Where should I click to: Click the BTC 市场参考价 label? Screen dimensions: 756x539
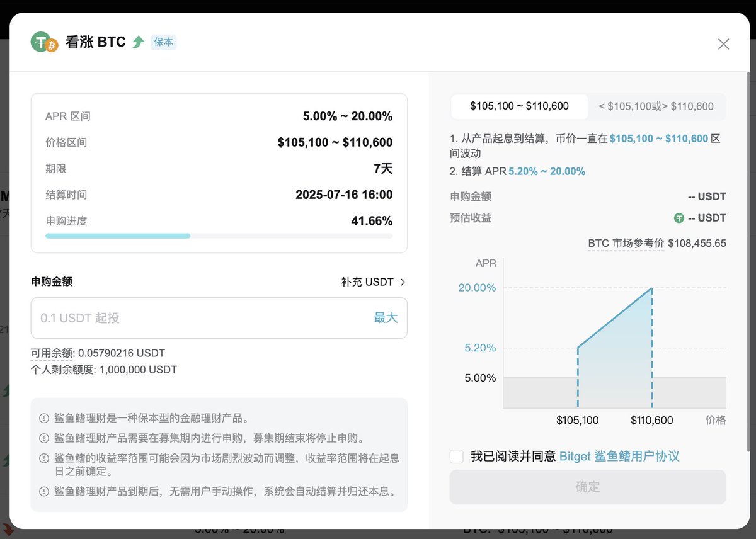(626, 243)
